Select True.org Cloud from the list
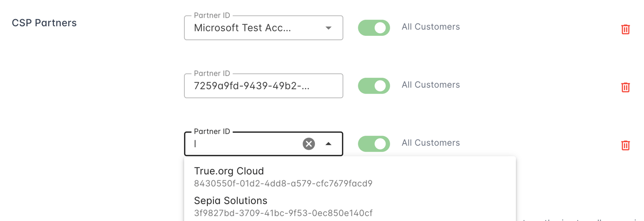 tap(229, 171)
